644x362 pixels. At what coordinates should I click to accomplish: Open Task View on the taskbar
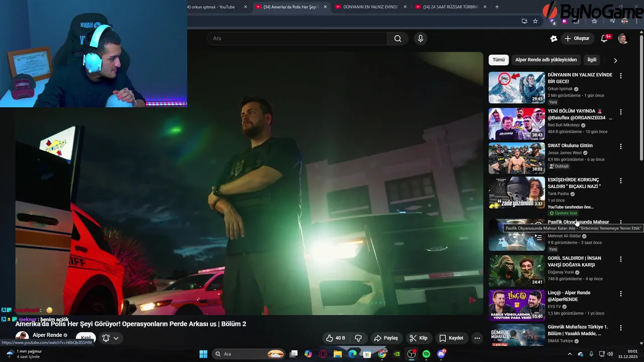pos(294,354)
